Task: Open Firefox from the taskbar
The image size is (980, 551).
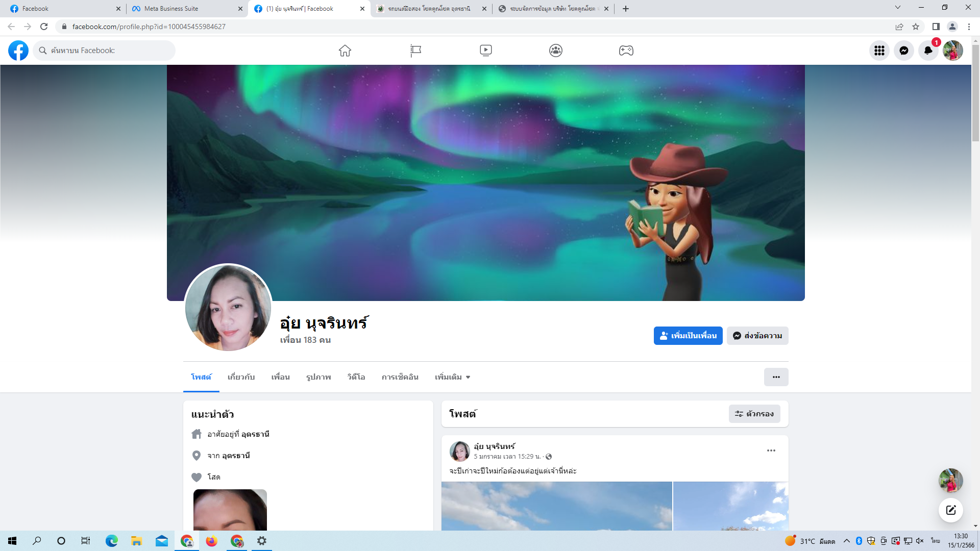Action: coord(211,541)
